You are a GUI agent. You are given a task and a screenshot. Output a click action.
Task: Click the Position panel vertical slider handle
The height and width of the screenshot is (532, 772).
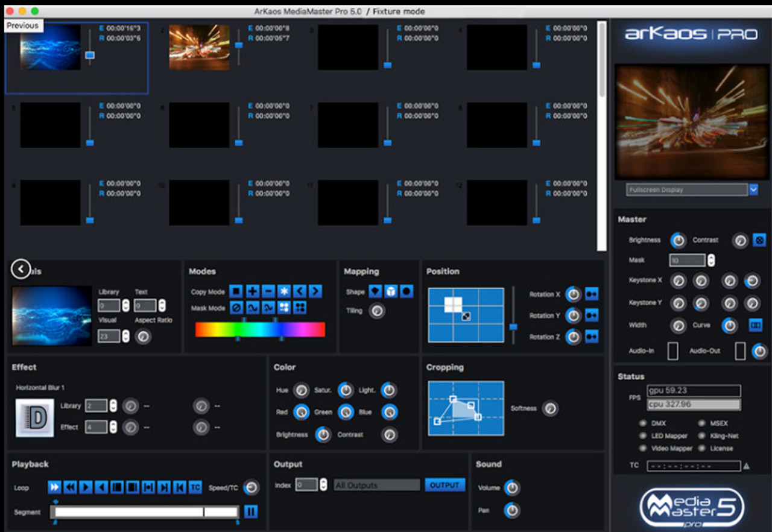point(513,326)
